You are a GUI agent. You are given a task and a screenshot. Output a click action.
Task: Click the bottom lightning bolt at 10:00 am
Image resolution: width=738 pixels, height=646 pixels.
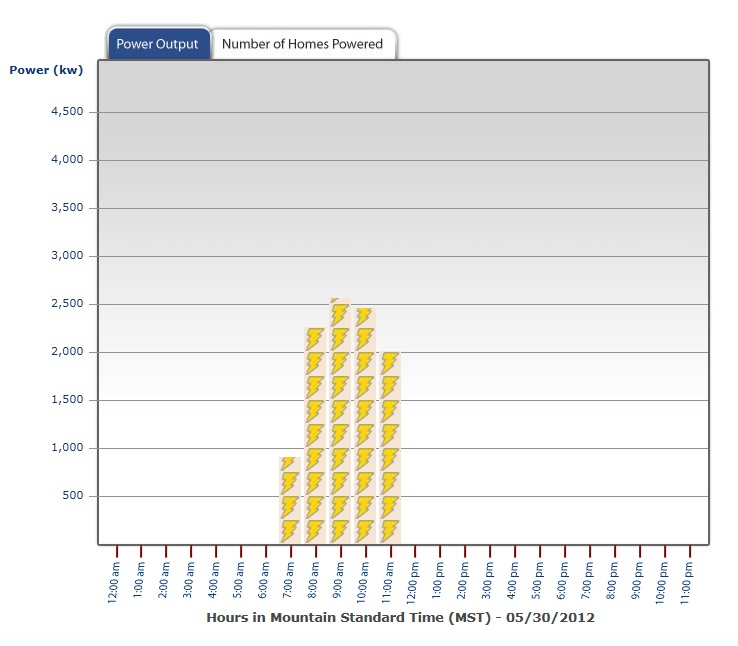click(365, 531)
